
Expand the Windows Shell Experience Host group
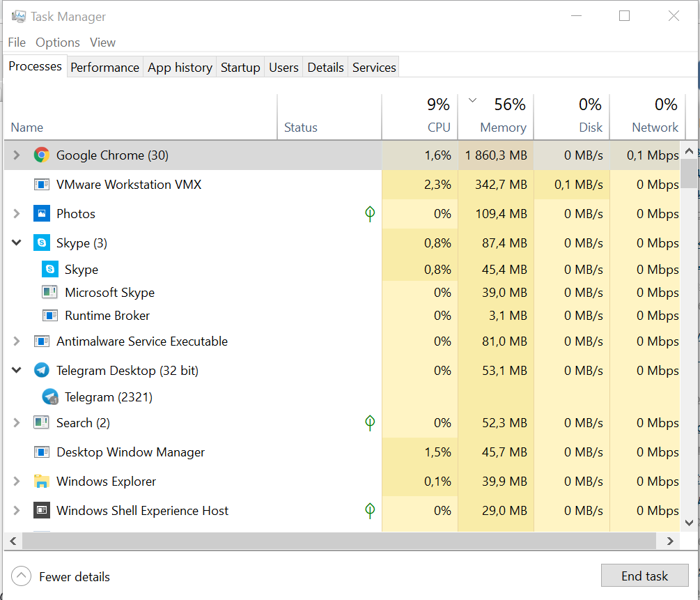pyautogui.click(x=17, y=510)
